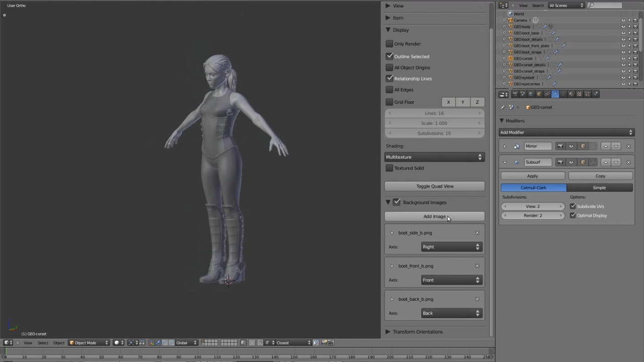Screen dimensions: 644x362
Task: Click the Apply button on the Subsurf modifier
Action: click(x=532, y=175)
